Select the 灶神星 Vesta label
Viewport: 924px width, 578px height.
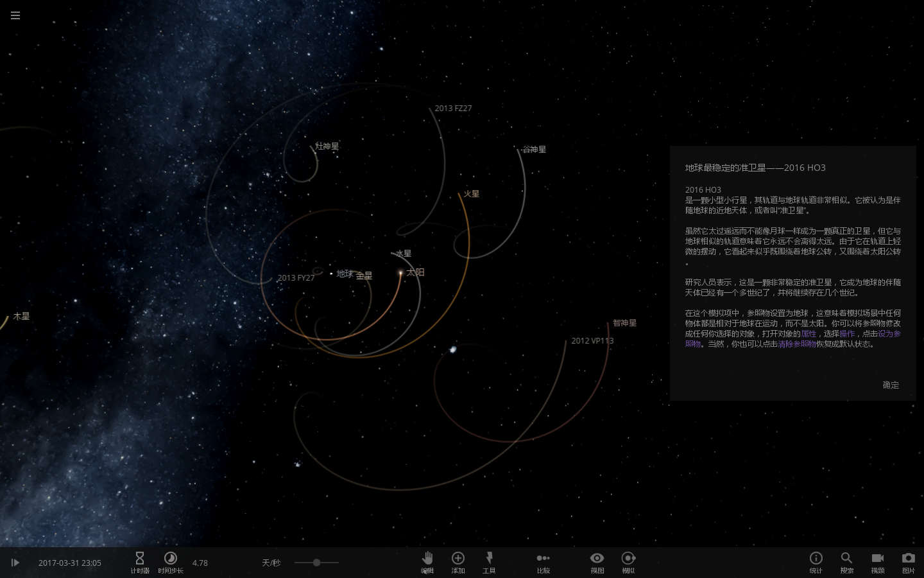327,146
